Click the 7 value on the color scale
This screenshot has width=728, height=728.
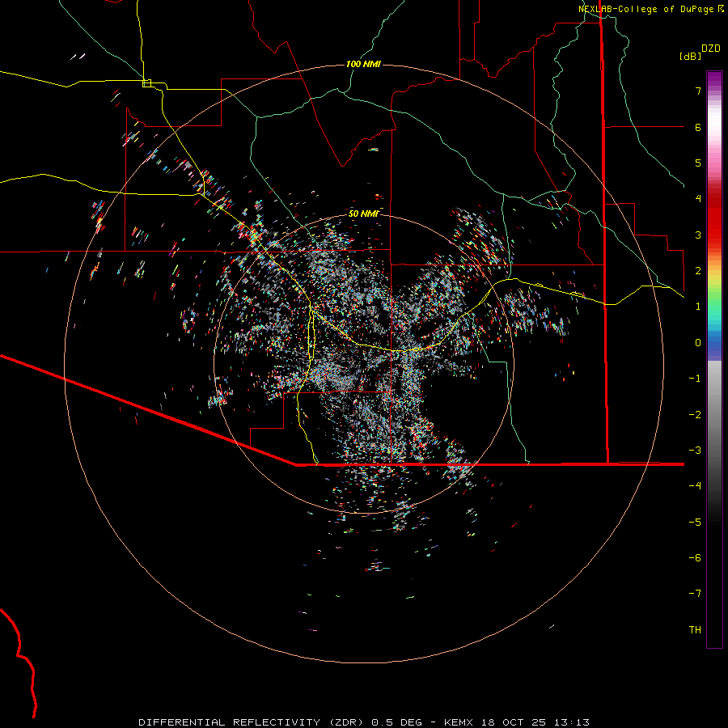click(697, 91)
